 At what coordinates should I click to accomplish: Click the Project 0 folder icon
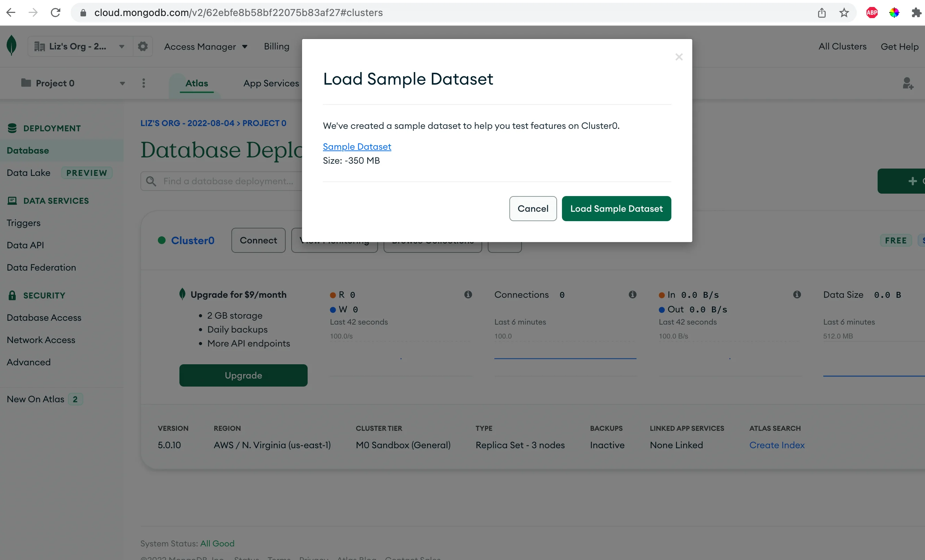26,83
